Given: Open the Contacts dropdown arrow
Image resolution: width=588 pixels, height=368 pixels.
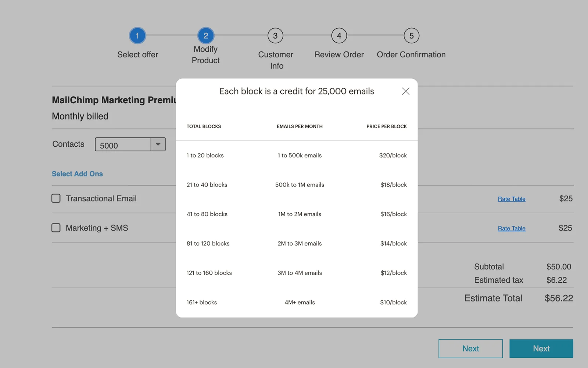Looking at the screenshot, I should coord(158,144).
